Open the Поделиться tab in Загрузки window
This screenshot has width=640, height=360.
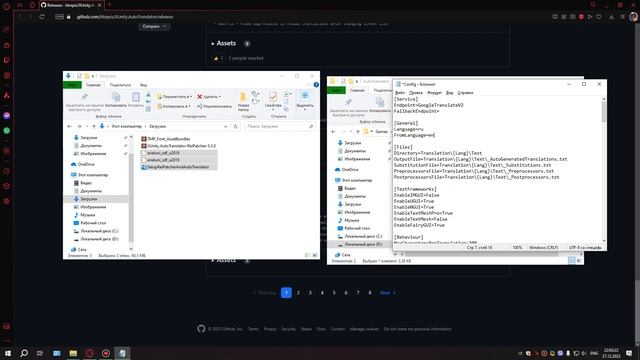pyautogui.click(x=120, y=85)
